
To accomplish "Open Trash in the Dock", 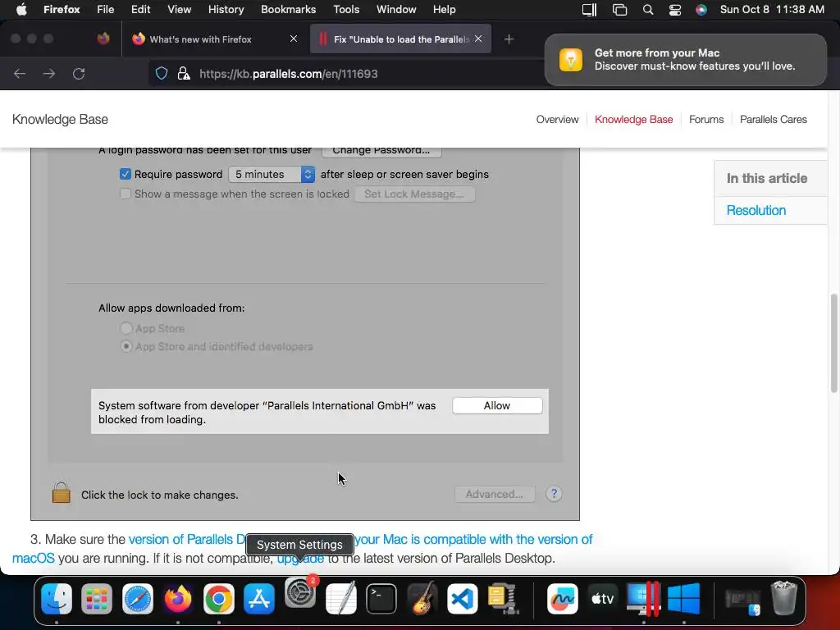I will click(x=783, y=598).
